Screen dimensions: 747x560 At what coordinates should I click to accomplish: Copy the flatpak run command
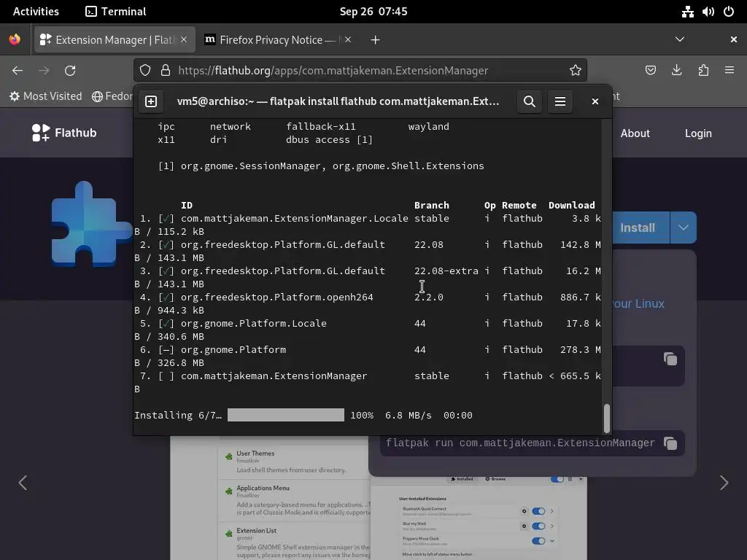[x=670, y=443]
